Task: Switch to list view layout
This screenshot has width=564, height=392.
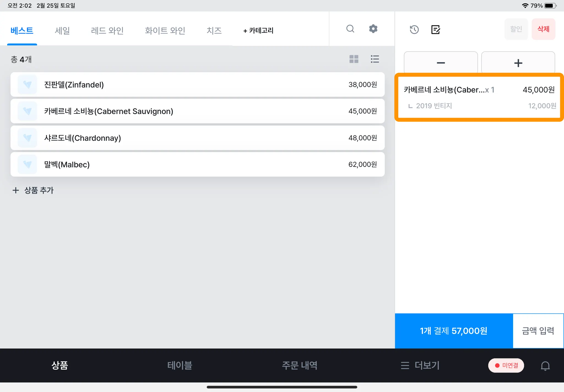Action: (375, 59)
